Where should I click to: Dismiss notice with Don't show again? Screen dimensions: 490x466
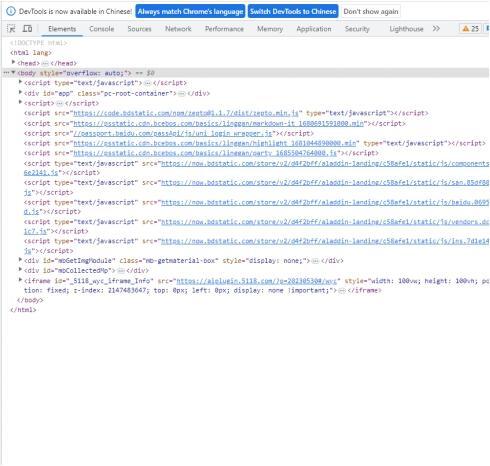(x=371, y=11)
